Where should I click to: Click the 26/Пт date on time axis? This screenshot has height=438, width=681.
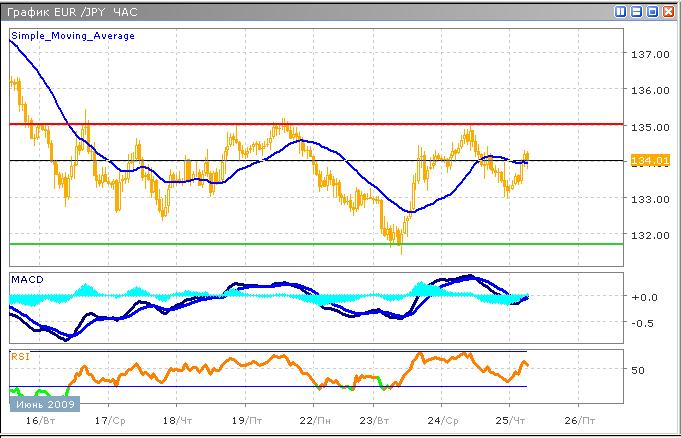[x=590, y=420]
